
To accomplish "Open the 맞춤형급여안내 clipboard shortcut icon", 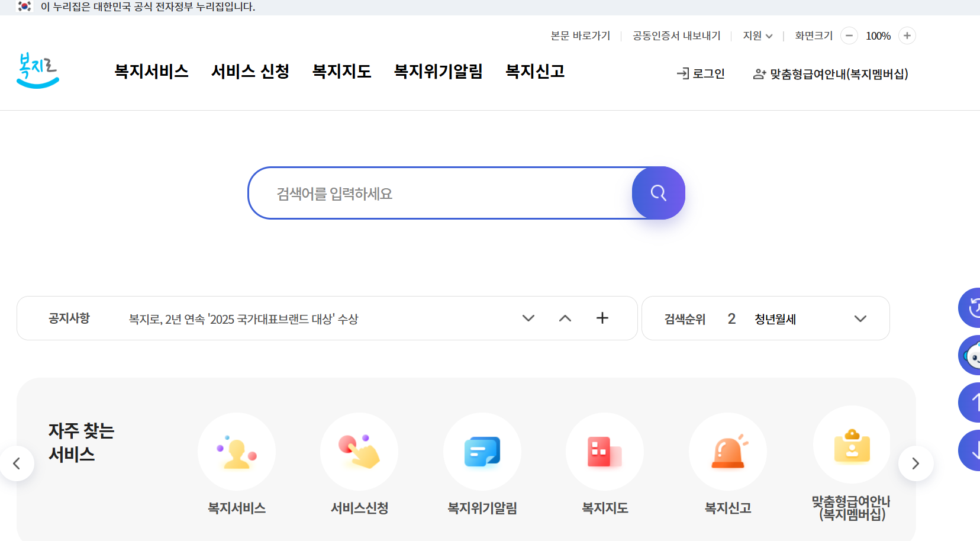I will (852, 445).
